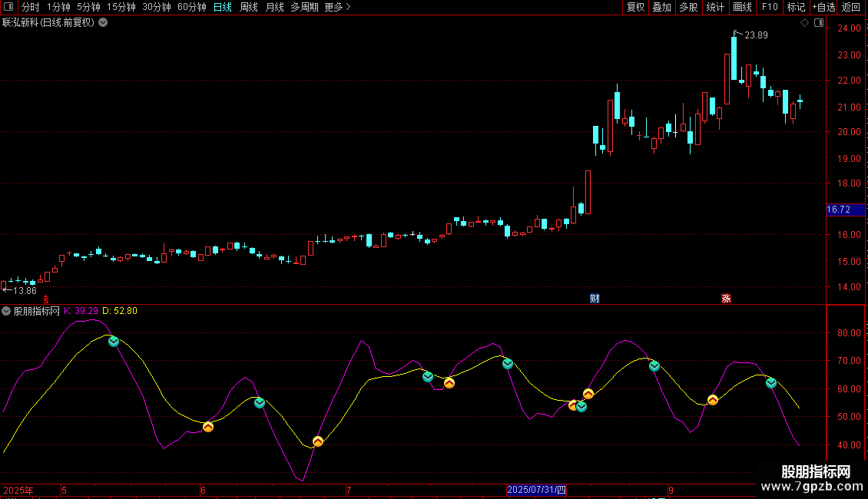Click the 股朋指标网 indicator name

[x=37, y=311]
